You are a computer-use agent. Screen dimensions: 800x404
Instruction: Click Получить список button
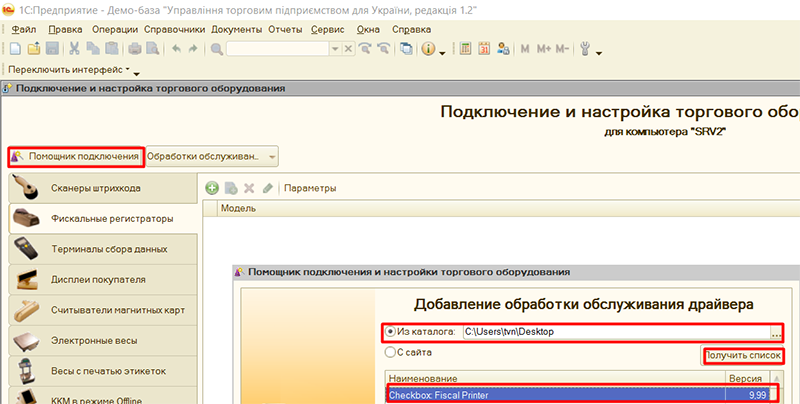(743, 355)
